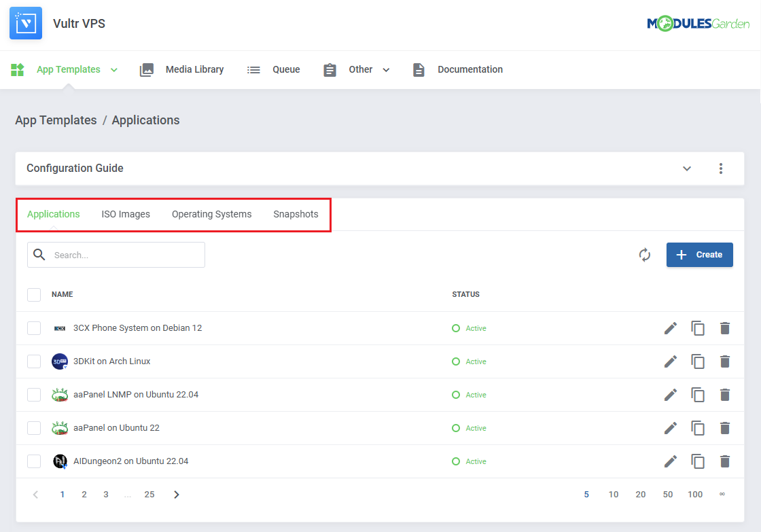The image size is (761, 532).
Task: Check the aaPanel LNMP row checkbox
Action: pos(34,395)
